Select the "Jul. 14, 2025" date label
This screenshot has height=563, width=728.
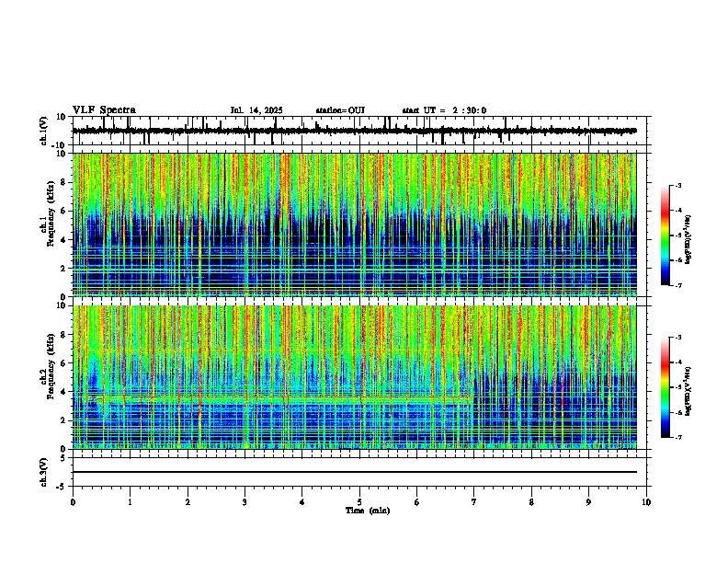click(256, 110)
